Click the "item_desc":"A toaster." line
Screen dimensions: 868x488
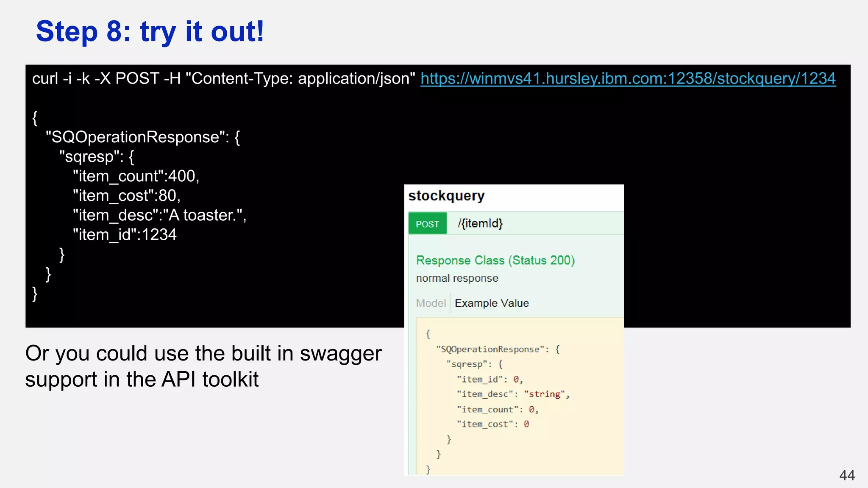[x=159, y=215]
